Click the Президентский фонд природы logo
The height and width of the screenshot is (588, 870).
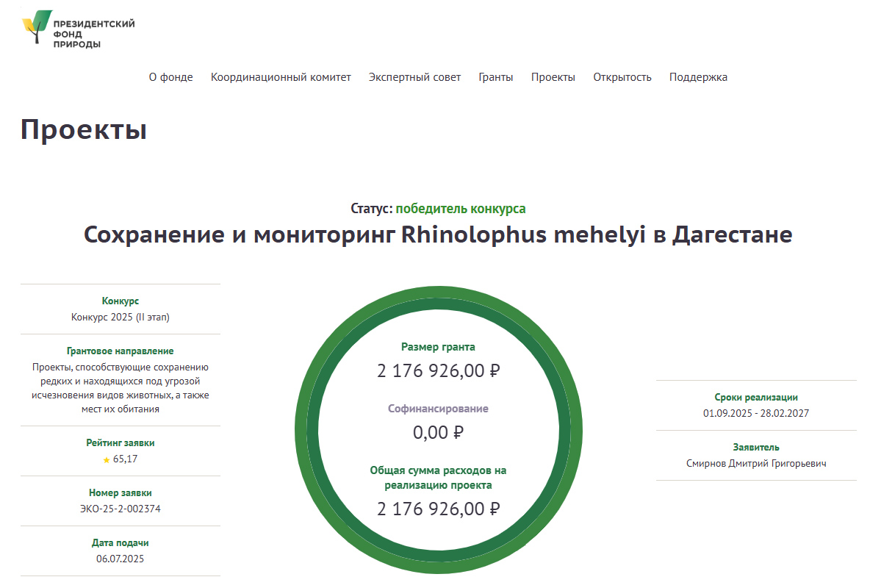click(x=79, y=29)
